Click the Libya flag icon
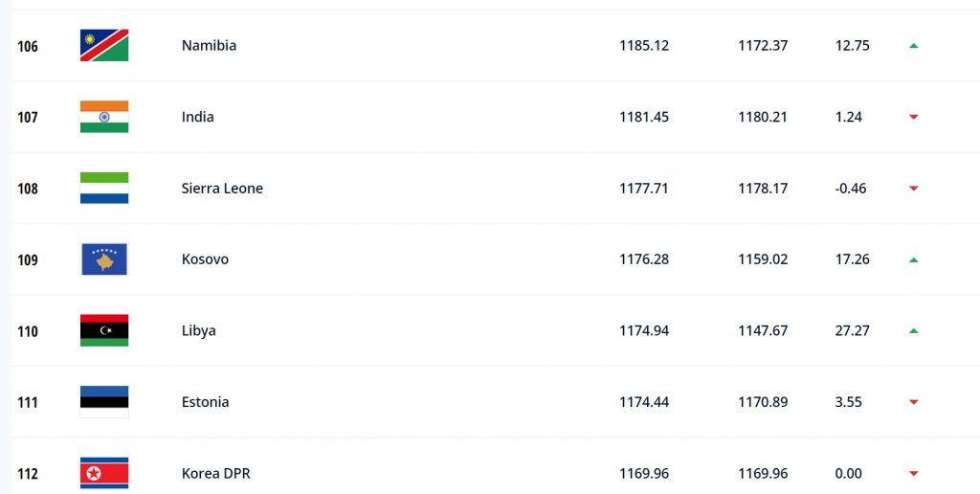The image size is (980, 494). point(104,330)
